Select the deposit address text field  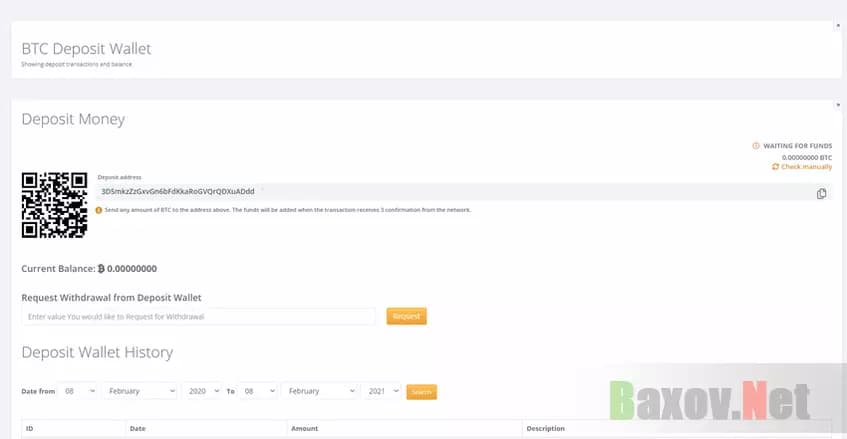pyautogui.click(x=450, y=191)
